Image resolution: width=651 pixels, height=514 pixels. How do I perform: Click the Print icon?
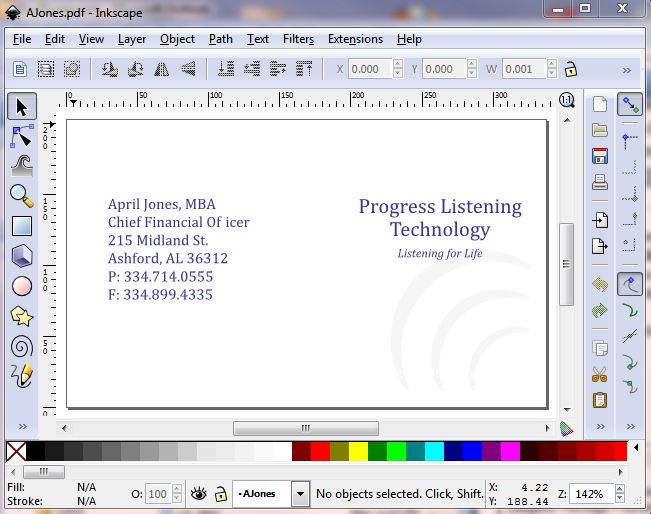click(600, 182)
